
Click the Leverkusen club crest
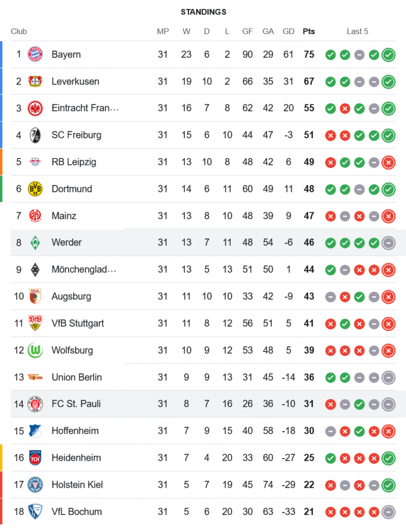coord(35,81)
